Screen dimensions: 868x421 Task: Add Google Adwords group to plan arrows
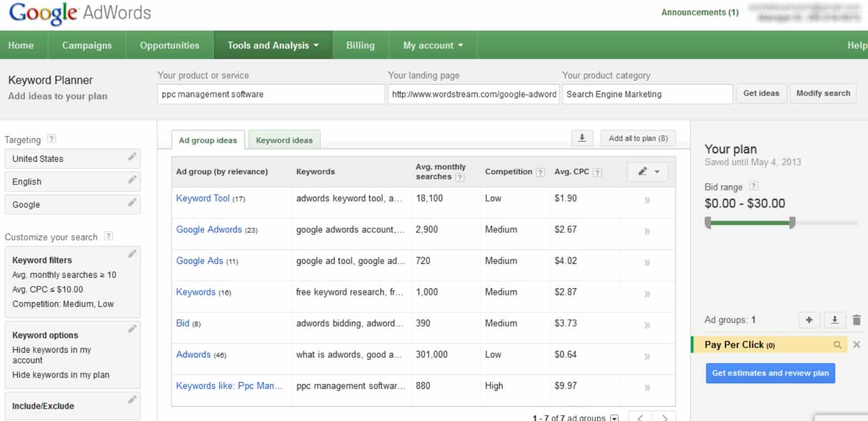tap(647, 232)
